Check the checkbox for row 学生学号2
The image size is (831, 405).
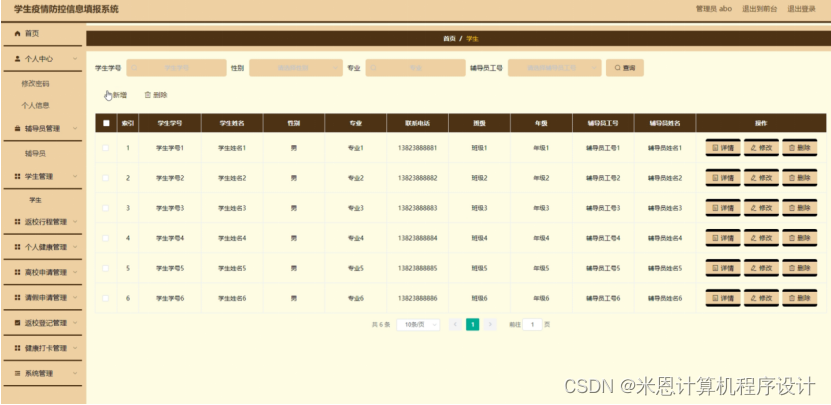click(x=105, y=178)
